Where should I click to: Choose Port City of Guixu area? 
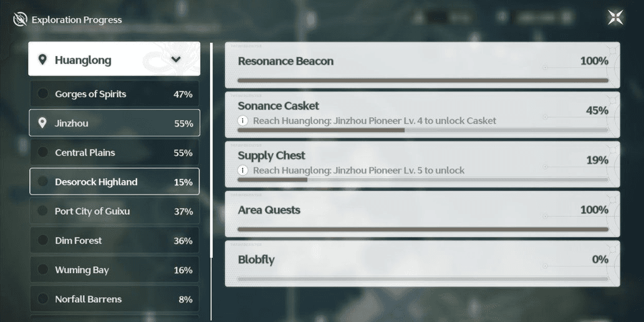point(115,211)
